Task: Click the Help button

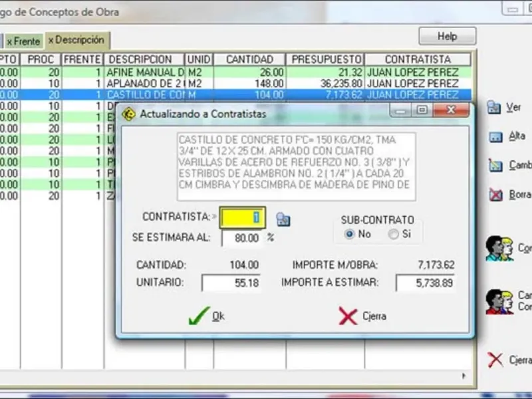Action: pyautogui.click(x=447, y=37)
